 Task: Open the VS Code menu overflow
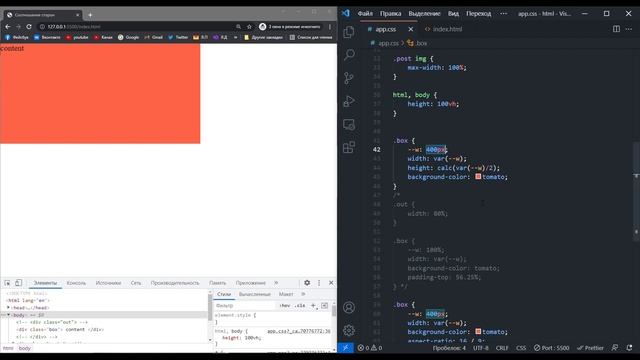tap(504, 13)
